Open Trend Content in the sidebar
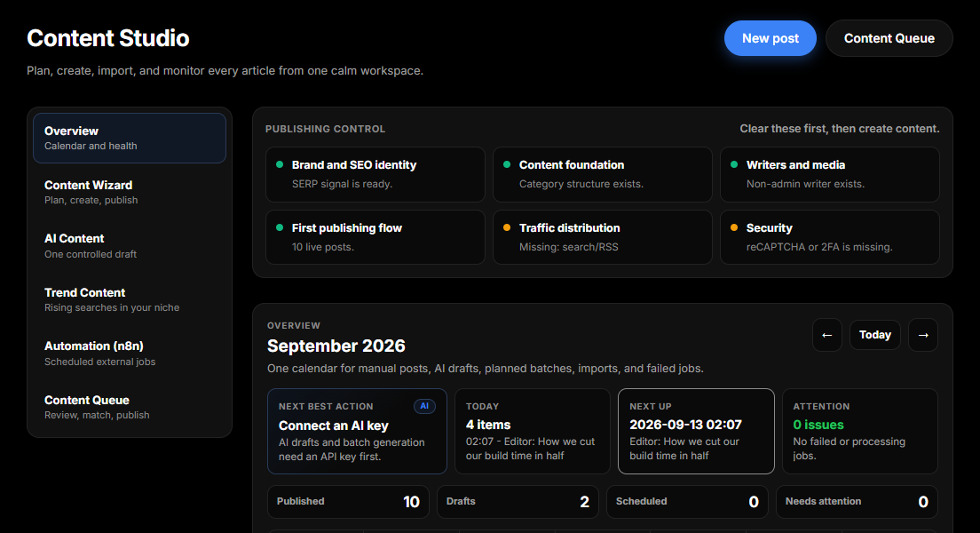The height and width of the screenshot is (533, 980). [130, 299]
